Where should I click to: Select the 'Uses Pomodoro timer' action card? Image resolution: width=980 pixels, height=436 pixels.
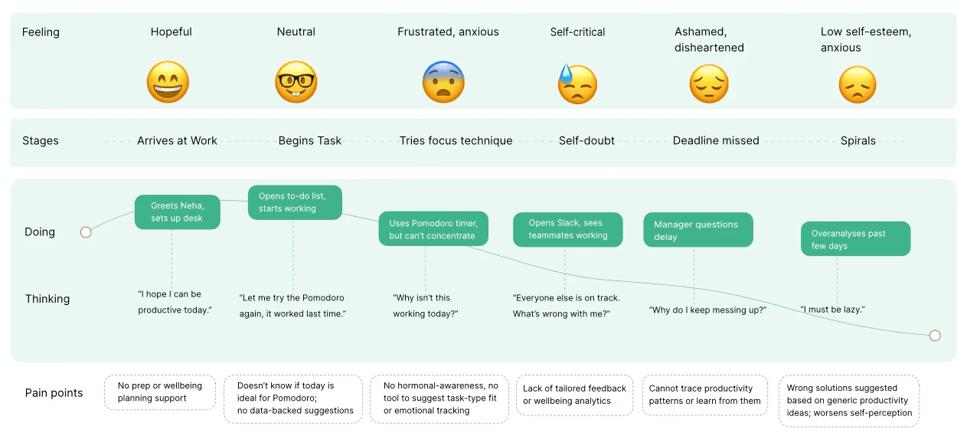coord(433,229)
